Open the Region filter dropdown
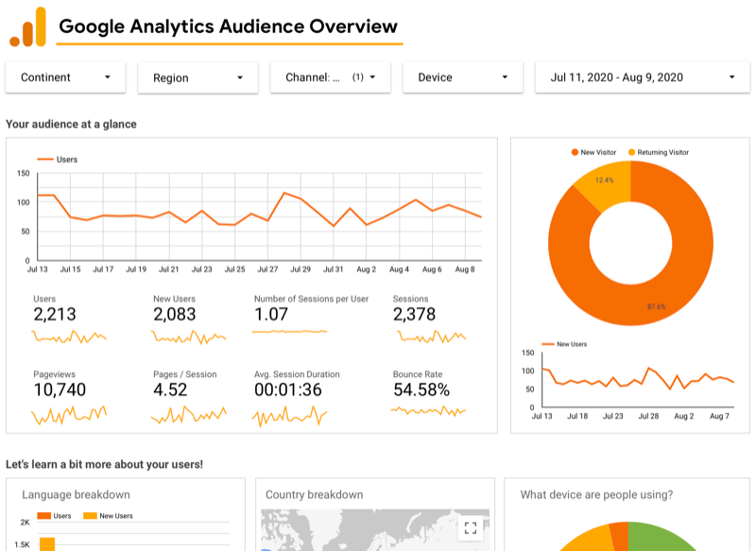The height and width of the screenshot is (551, 756). click(198, 77)
